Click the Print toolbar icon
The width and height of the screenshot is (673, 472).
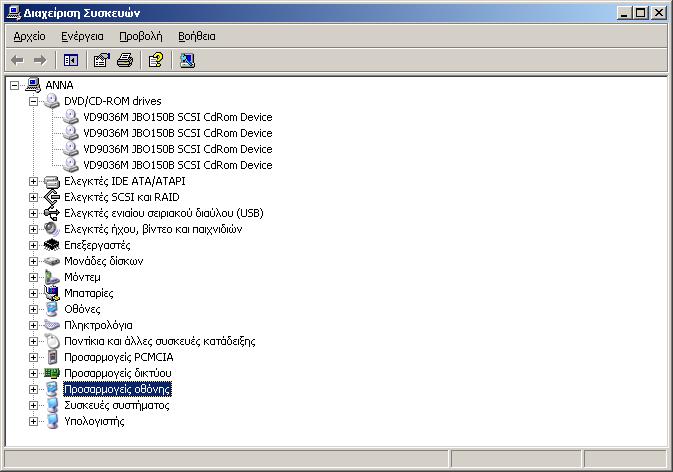coord(125,60)
